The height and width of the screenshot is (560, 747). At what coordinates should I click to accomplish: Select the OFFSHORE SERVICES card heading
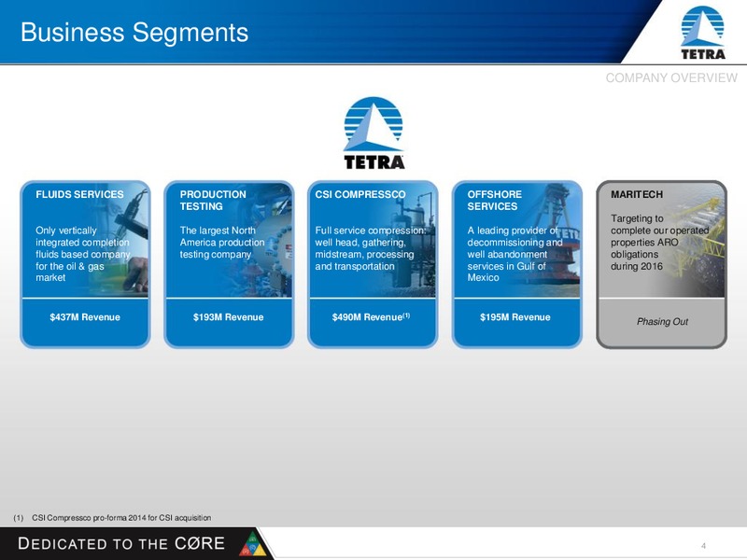[x=495, y=200]
